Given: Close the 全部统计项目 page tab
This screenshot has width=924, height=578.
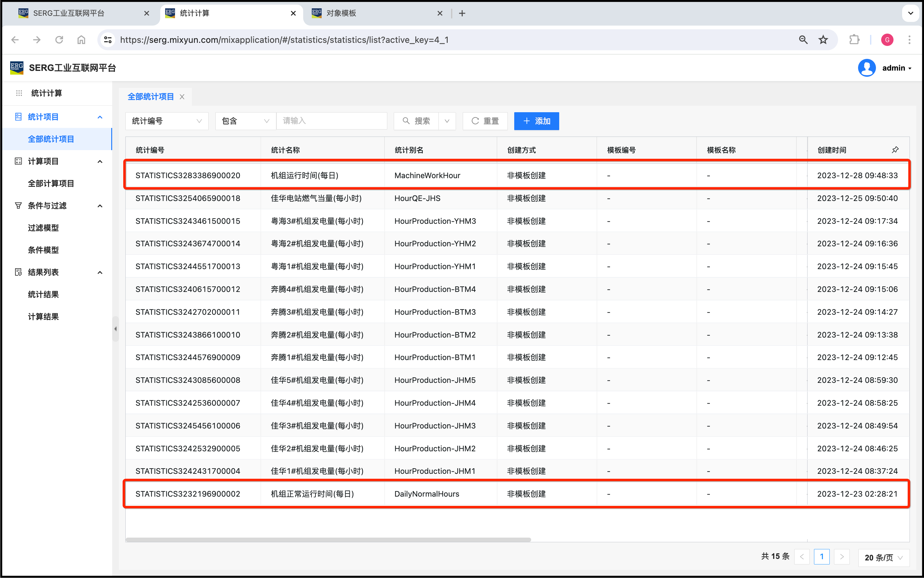Looking at the screenshot, I should pos(182,97).
